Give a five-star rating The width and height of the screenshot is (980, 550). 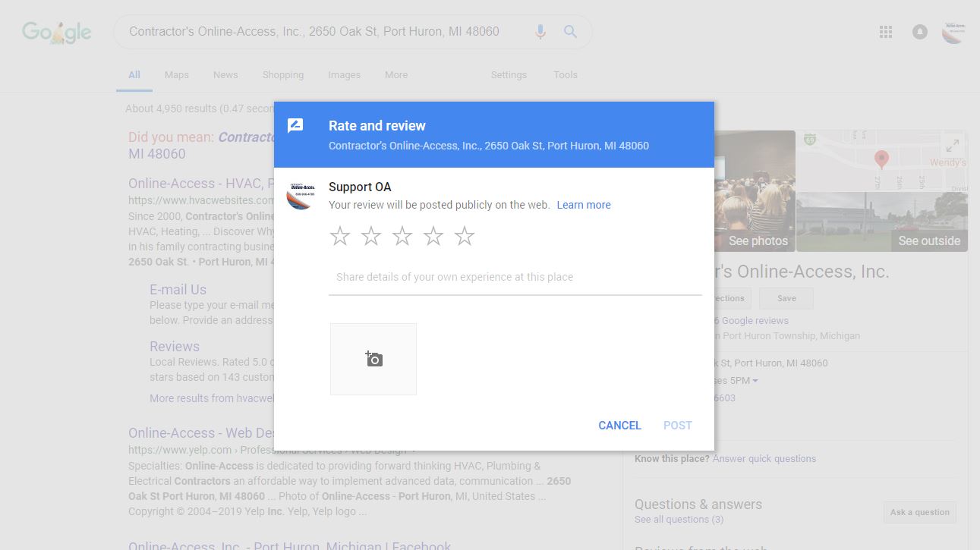(x=465, y=236)
